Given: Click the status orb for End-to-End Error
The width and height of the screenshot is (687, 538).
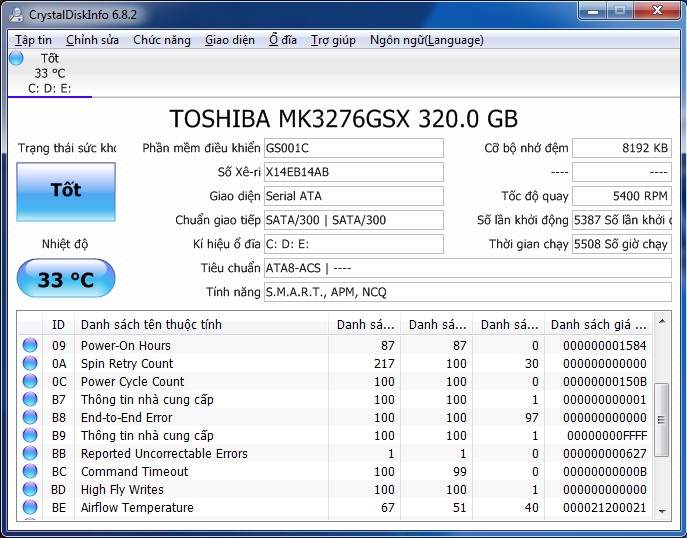Looking at the screenshot, I should coord(30,417).
